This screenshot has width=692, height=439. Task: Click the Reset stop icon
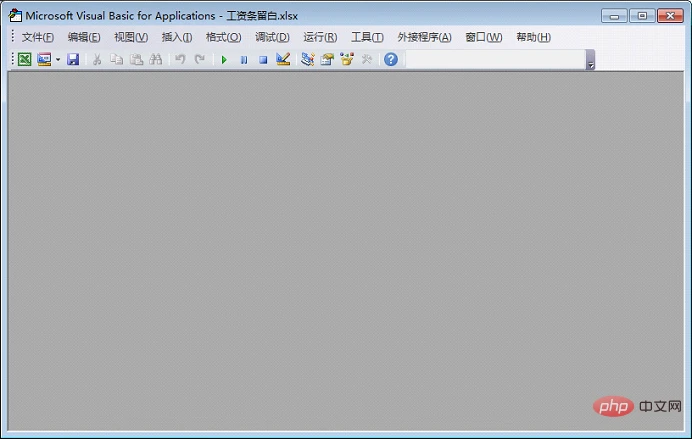coord(263,60)
